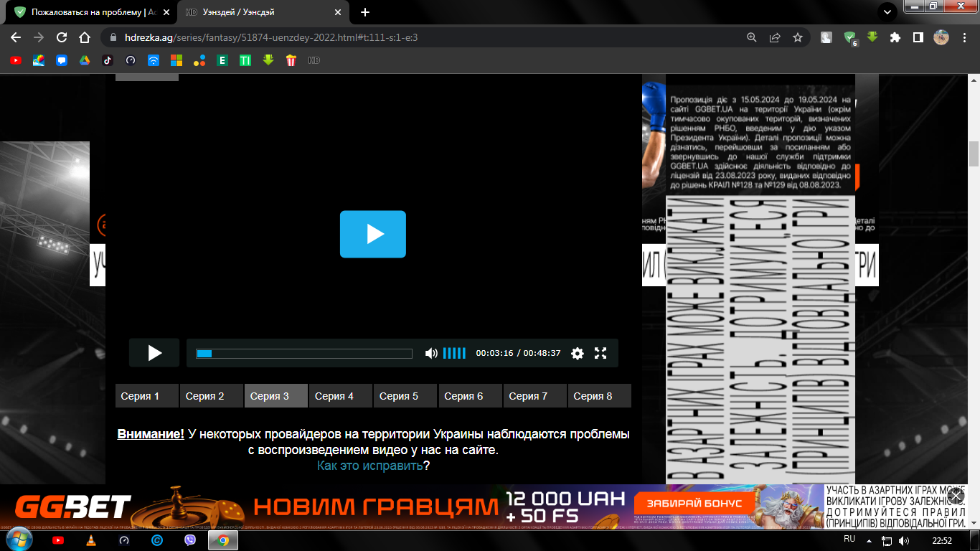Open the Chrome three-dot menu
This screenshot has height=551, width=980.
pyautogui.click(x=965, y=38)
